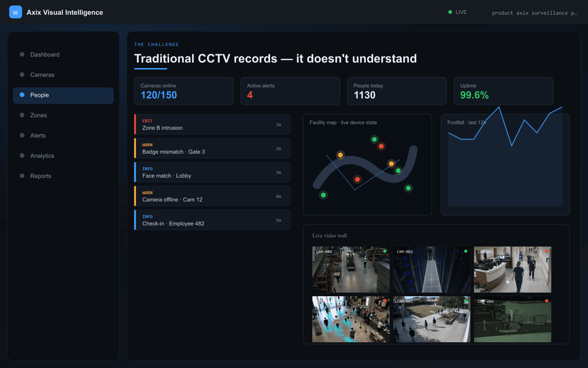Screen dimensions: 588x368
Task: Open the Zone B intrusion alert
Action: 212,124
